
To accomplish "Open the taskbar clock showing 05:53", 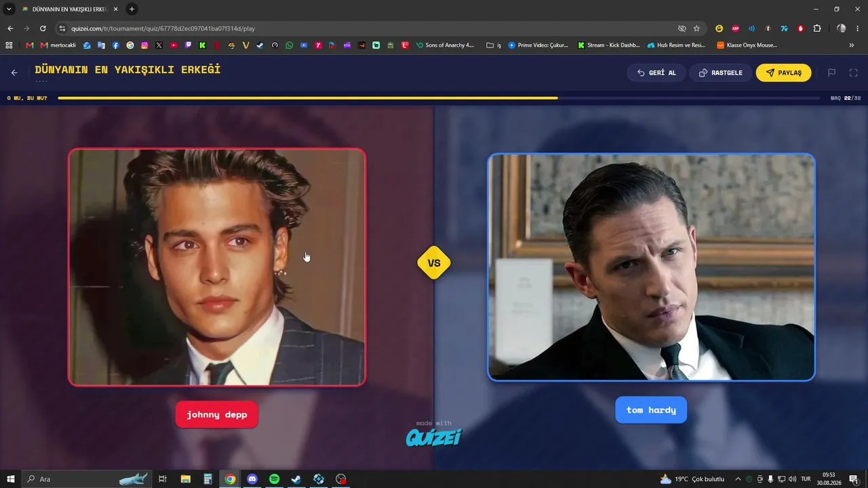I will (x=829, y=479).
